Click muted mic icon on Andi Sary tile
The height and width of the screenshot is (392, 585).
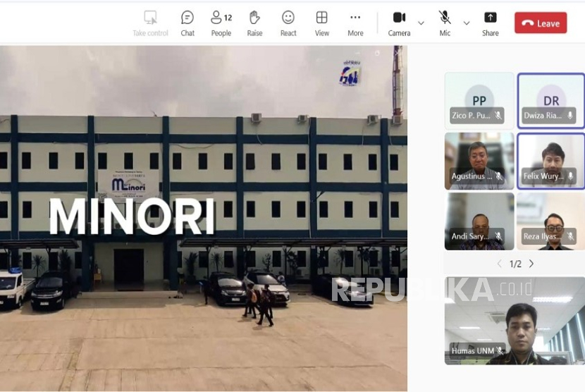[498, 236]
